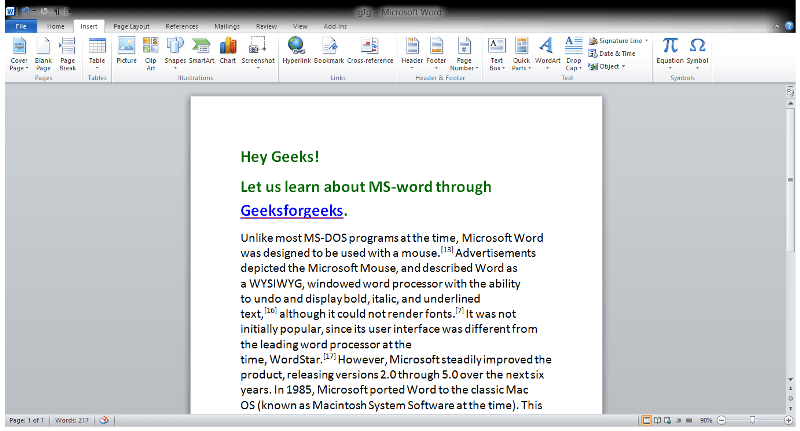This screenshot has width=800, height=431.
Task: Open the Undo history dropdown arrow
Action: [x=34, y=11]
